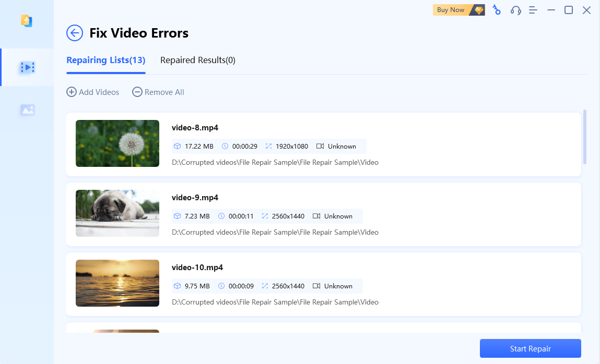Click the back arrow beside Fix Video Errors
This screenshot has height=364, width=600.
click(75, 33)
